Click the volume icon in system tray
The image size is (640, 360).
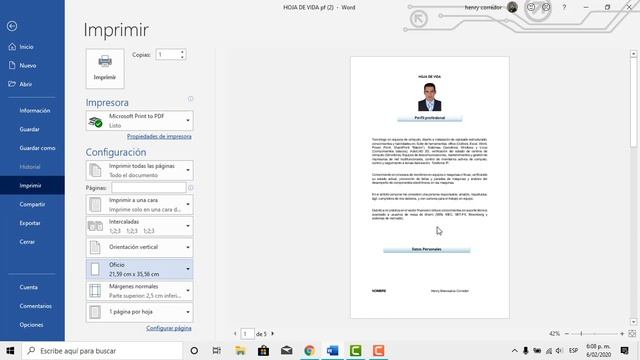(x=559, y=351)
